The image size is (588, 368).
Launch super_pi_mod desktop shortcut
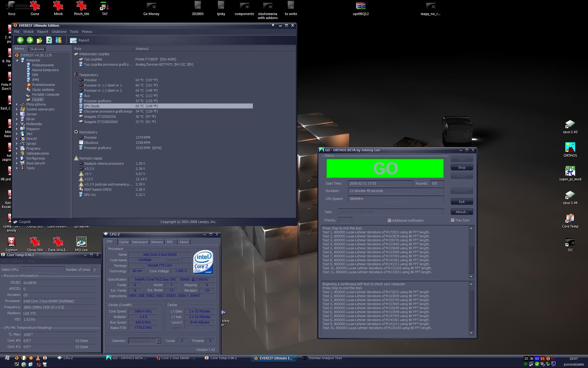[570, 174]
